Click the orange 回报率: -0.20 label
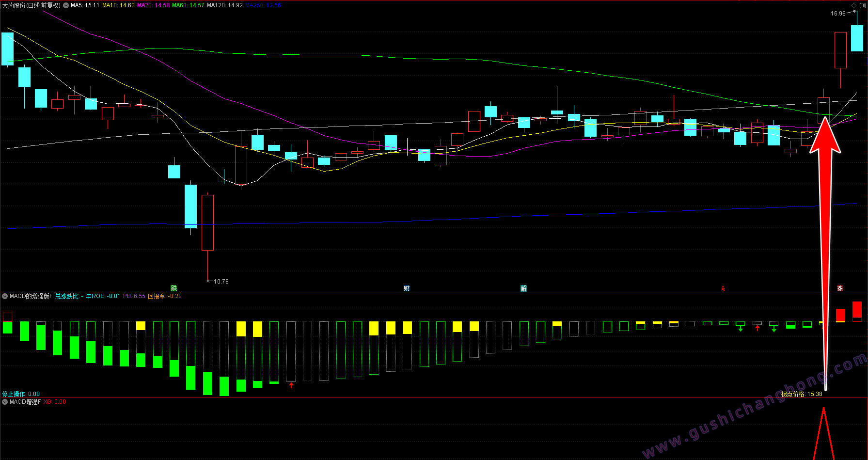Viewport: 868px width, 460px height. [165, 296]
